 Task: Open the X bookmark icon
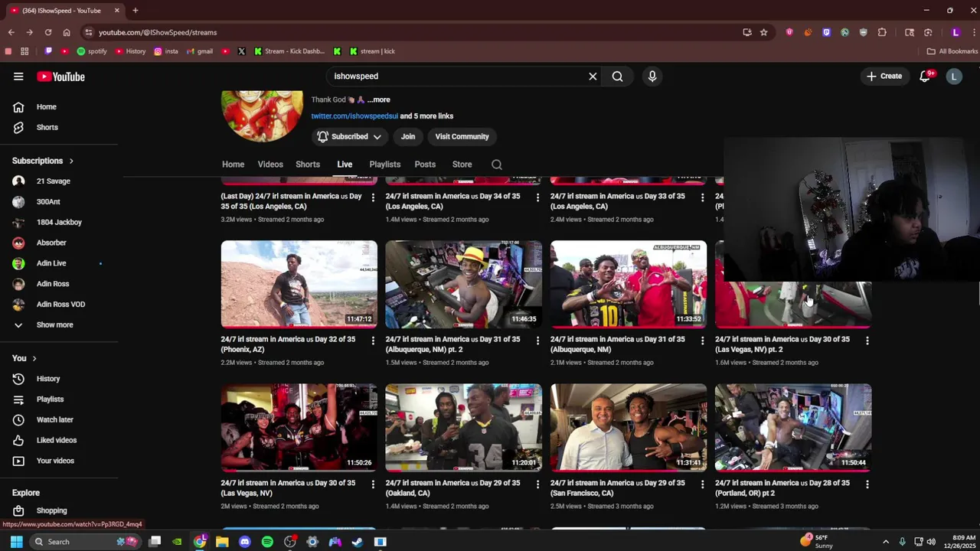[x=241, y=51]
